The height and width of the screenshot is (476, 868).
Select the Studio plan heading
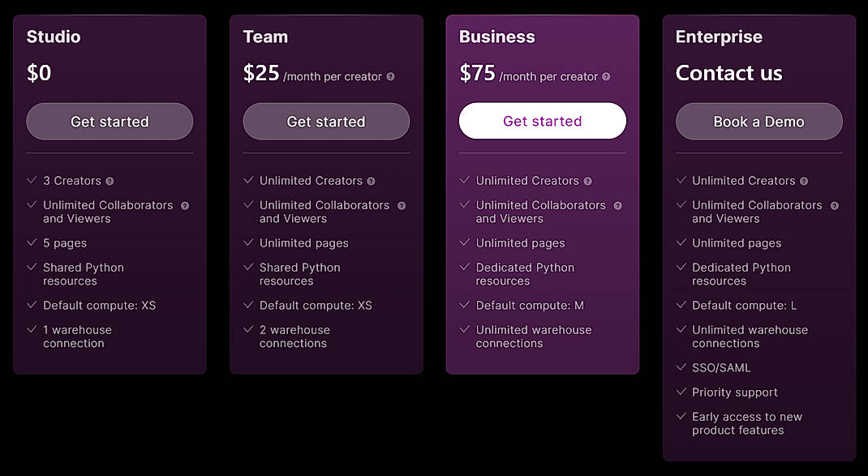click(x=53, y=36)
